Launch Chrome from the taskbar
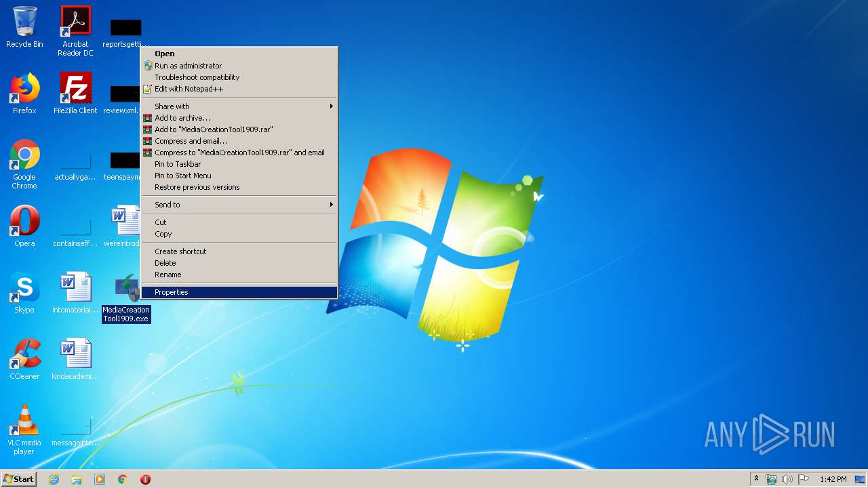This screenshot has width=868, height=488. click(123, 479)
